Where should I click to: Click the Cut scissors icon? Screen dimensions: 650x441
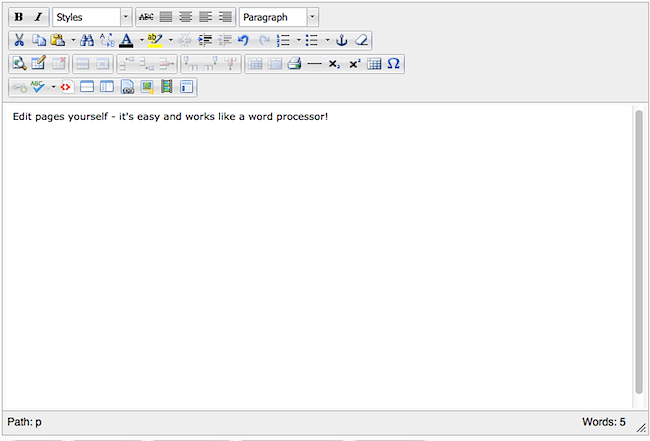pos(19,41)
